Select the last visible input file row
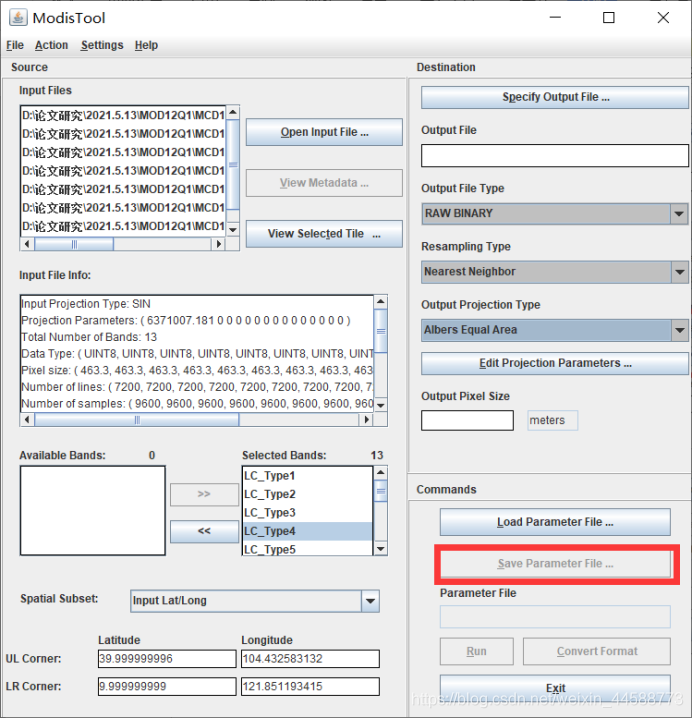This screenshot has height=718, width=693. point(123,227)
